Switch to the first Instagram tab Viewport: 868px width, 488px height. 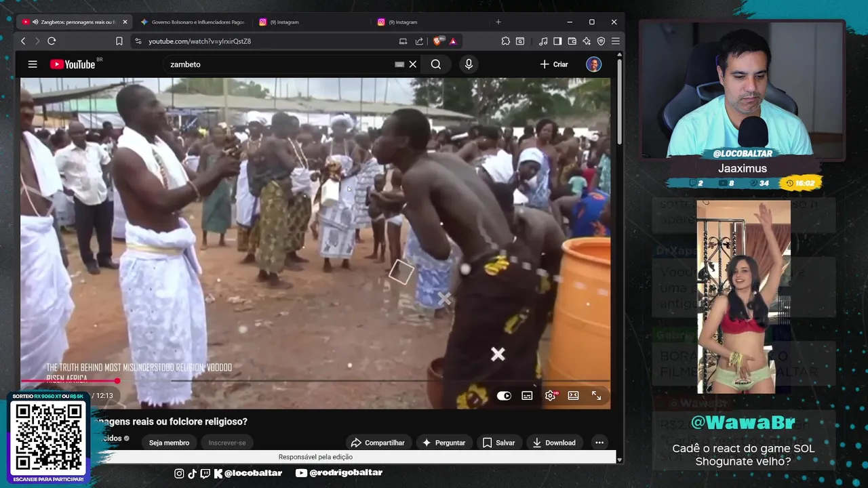tap(312, 22)
